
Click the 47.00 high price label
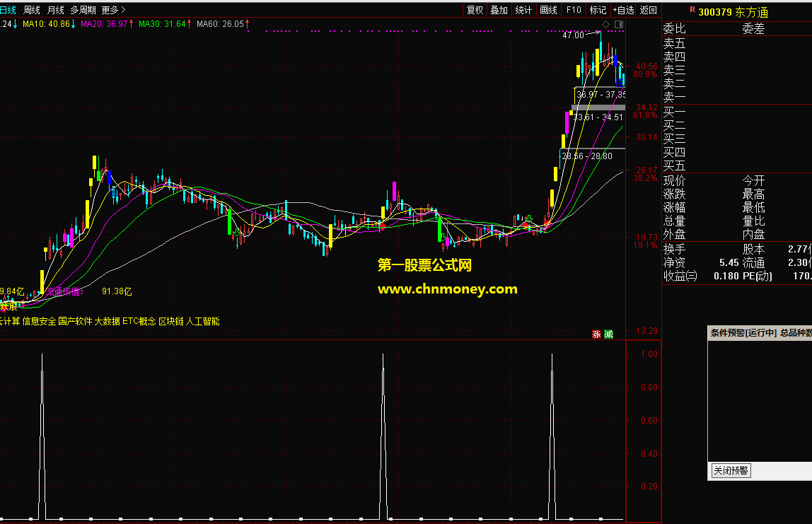(573, 35)
